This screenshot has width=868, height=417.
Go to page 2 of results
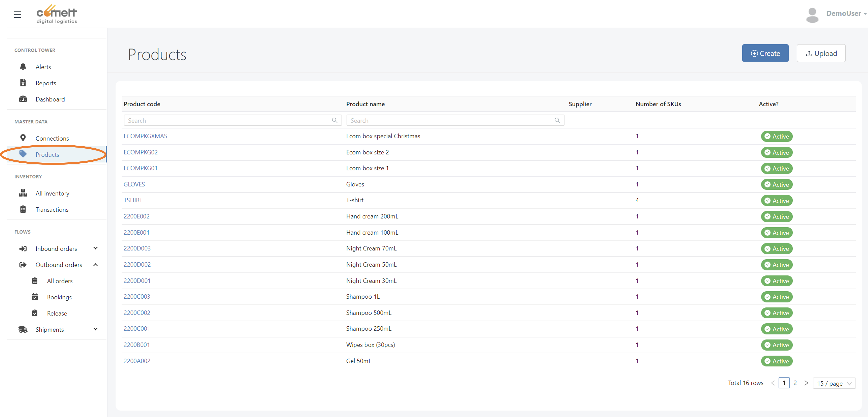(795, 383)
